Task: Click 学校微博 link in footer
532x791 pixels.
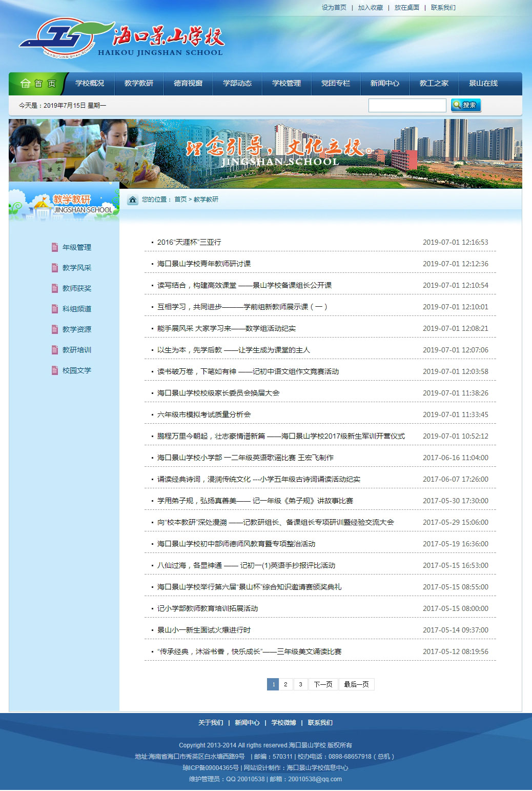Action: [283, 723]
